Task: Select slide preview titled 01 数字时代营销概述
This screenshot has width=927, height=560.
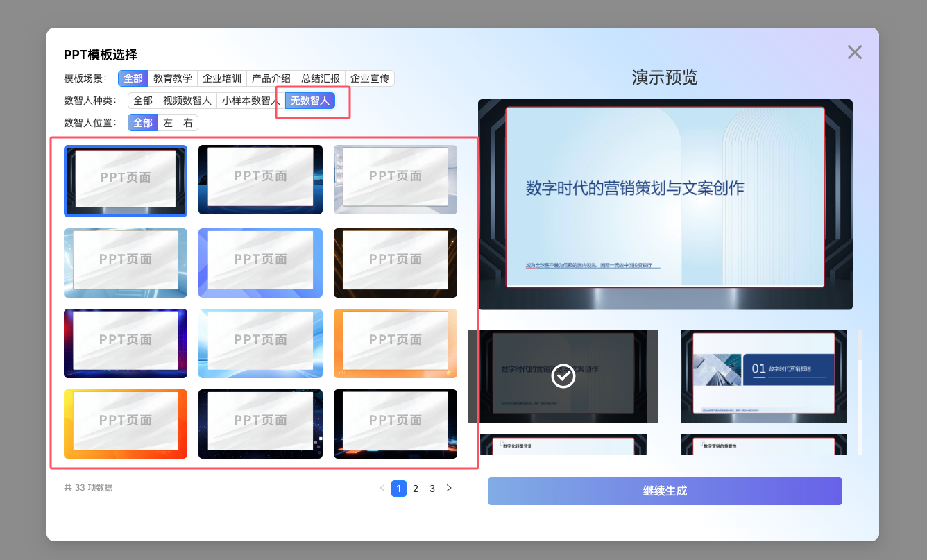Action: tap(764, 376)
